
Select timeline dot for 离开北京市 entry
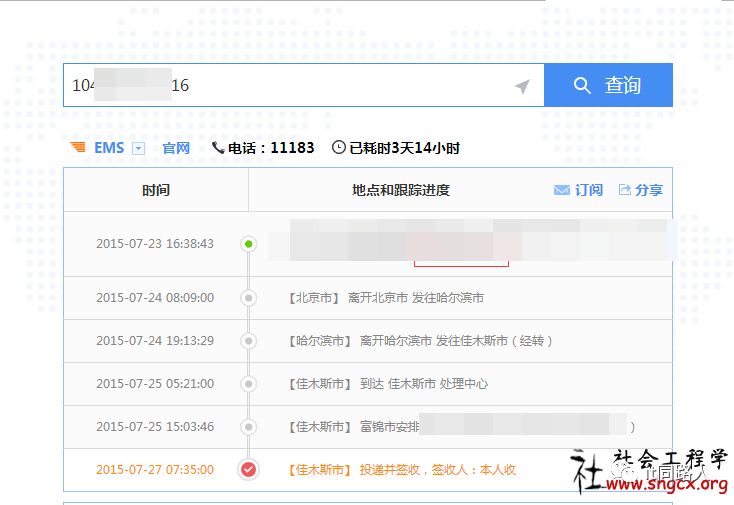tap(249, 298)
